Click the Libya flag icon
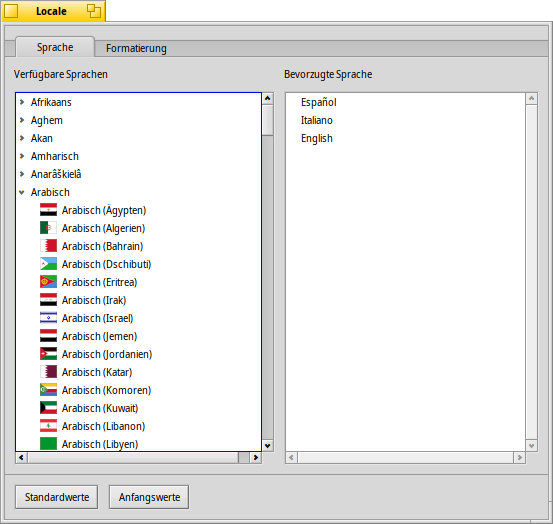Screen dimensions: 553x524 point(48,443)
